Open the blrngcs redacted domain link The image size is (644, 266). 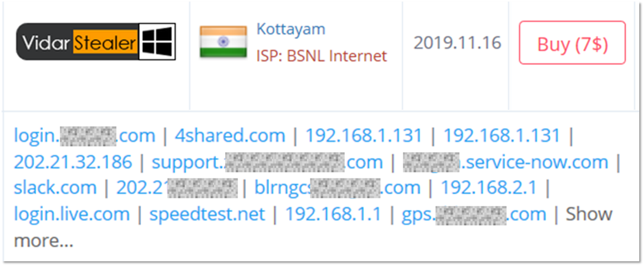point(337,187)
